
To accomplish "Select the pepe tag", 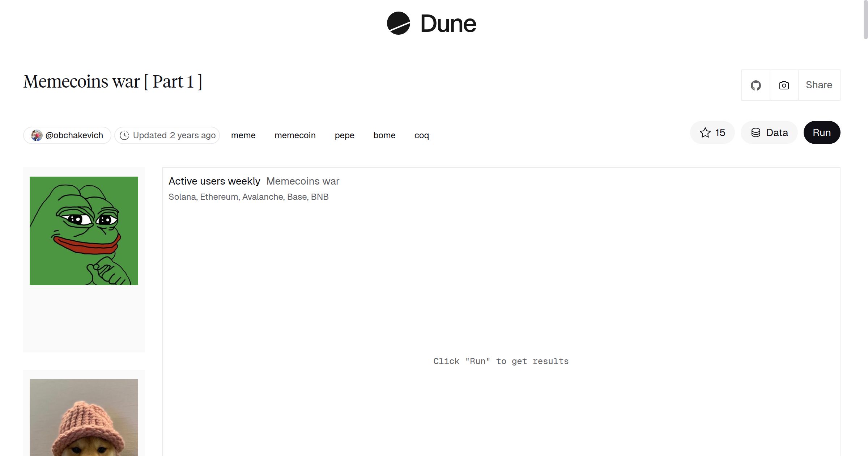I will pyautogui.click(x=344, y=135).
